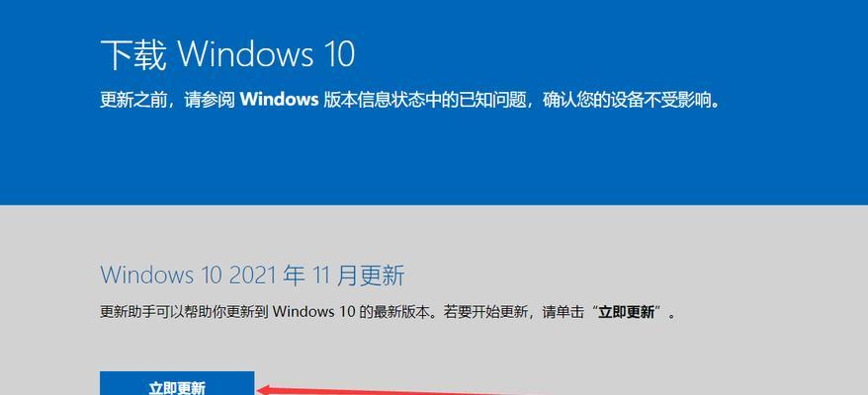
Task: Open the bold Windows word in banner subtitle
Action: tap(280, 100)
